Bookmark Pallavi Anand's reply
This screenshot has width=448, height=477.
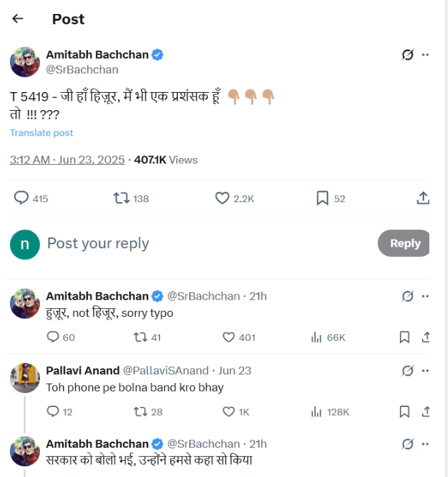click(405, 412)
